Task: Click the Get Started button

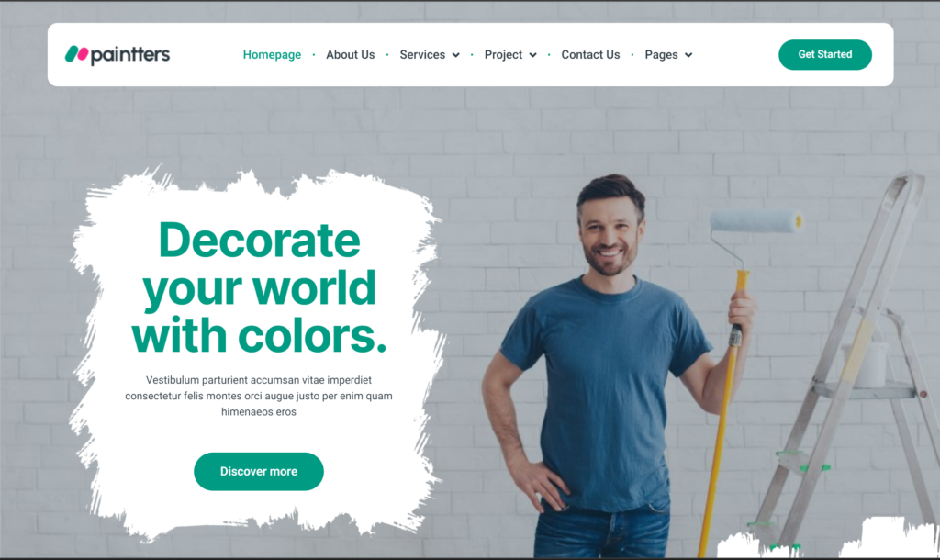Action: [825, 54]
